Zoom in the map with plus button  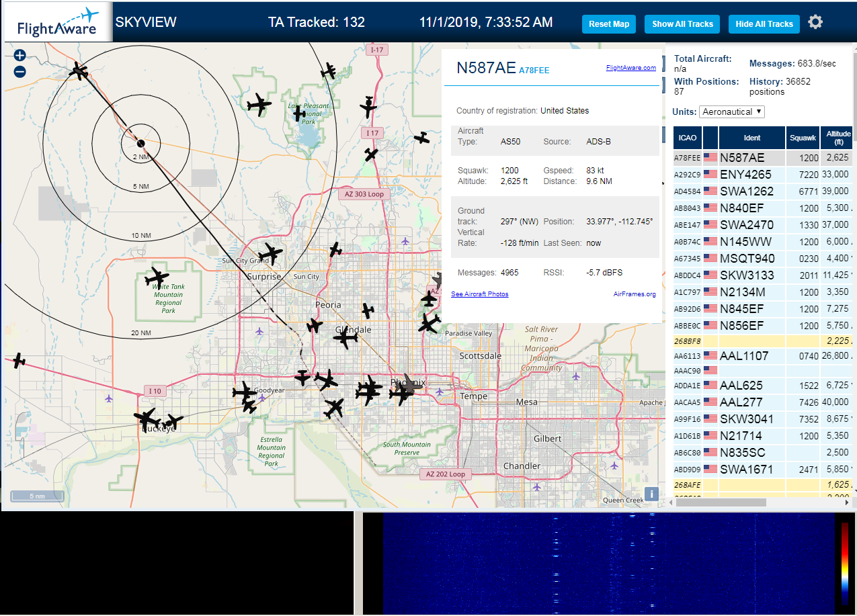coord(19,56)
